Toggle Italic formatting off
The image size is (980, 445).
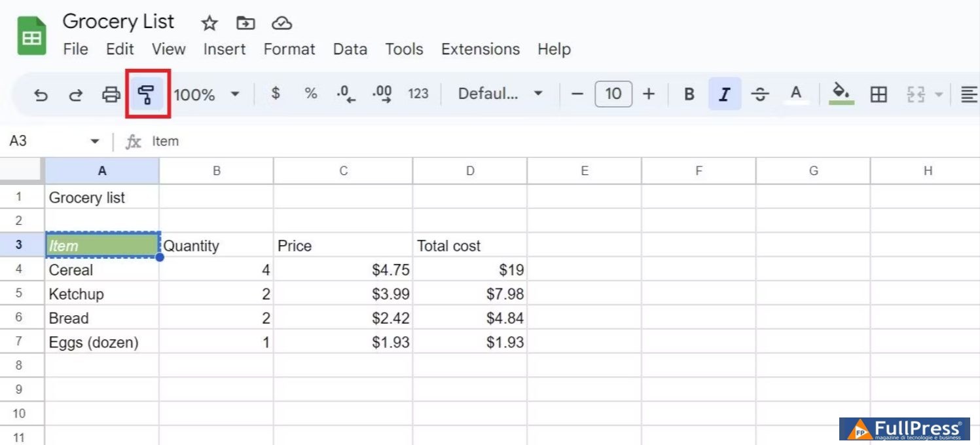(x=724, y=94)
